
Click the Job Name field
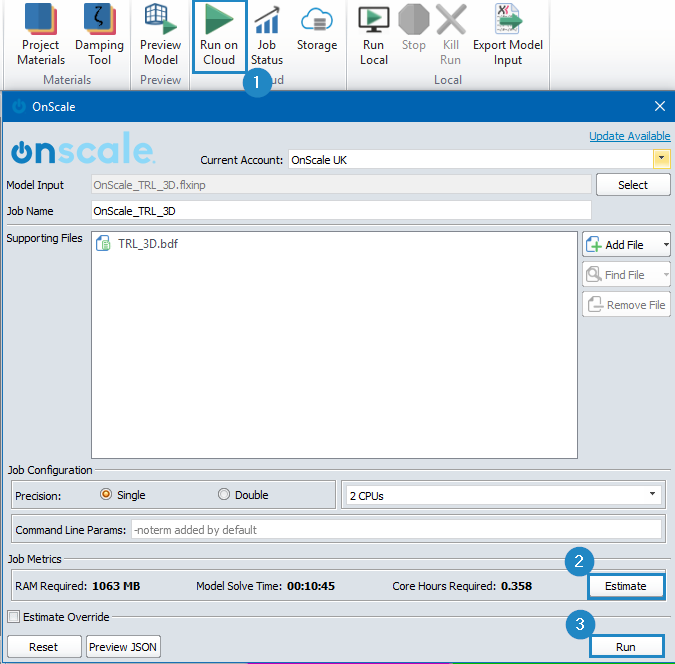341,211
